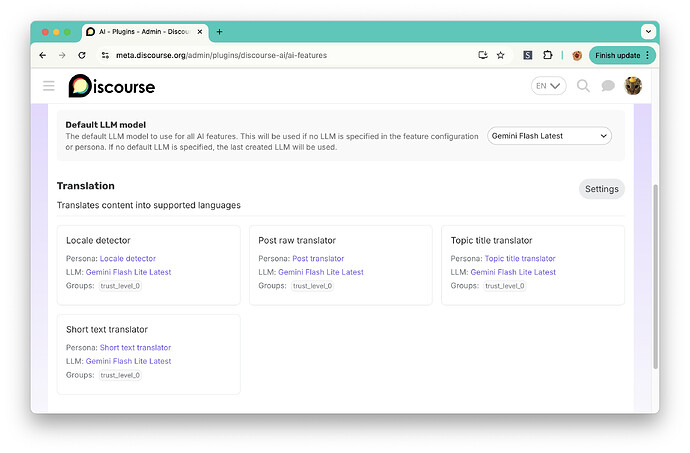Minimize window with yellow traffic light
The image size is (690, 453).
[56, 32]
